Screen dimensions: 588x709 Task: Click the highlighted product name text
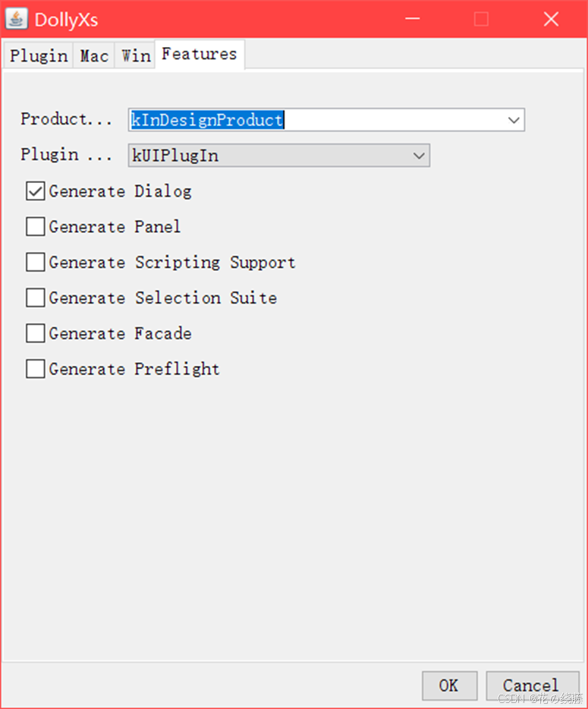[205, 119]
